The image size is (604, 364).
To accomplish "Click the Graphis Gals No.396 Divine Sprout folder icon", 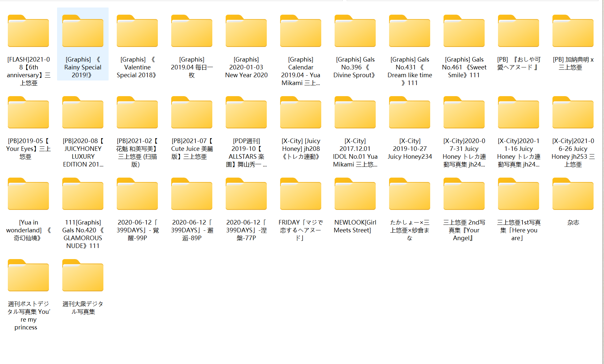I will tap(355, 31).
